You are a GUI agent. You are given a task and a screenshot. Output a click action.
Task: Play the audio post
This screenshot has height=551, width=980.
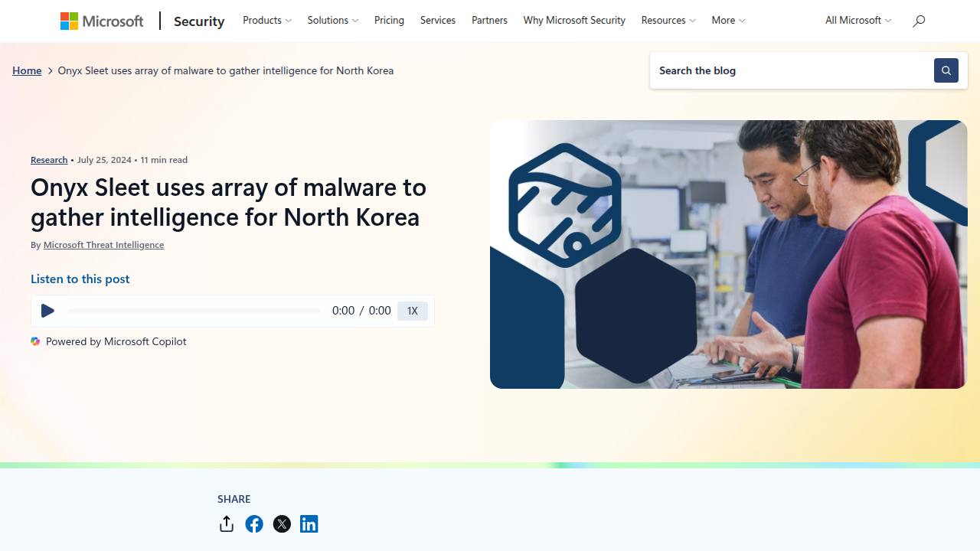coord(47,311)
